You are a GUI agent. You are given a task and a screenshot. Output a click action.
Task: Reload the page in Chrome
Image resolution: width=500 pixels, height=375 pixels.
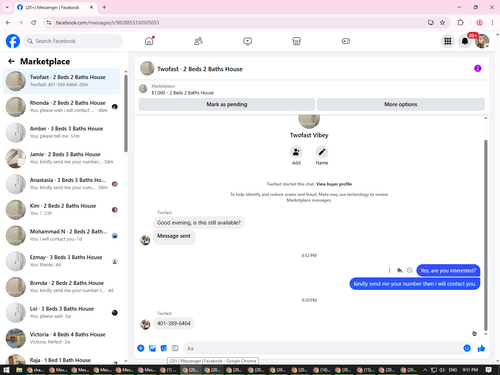(x=33, y=23)
